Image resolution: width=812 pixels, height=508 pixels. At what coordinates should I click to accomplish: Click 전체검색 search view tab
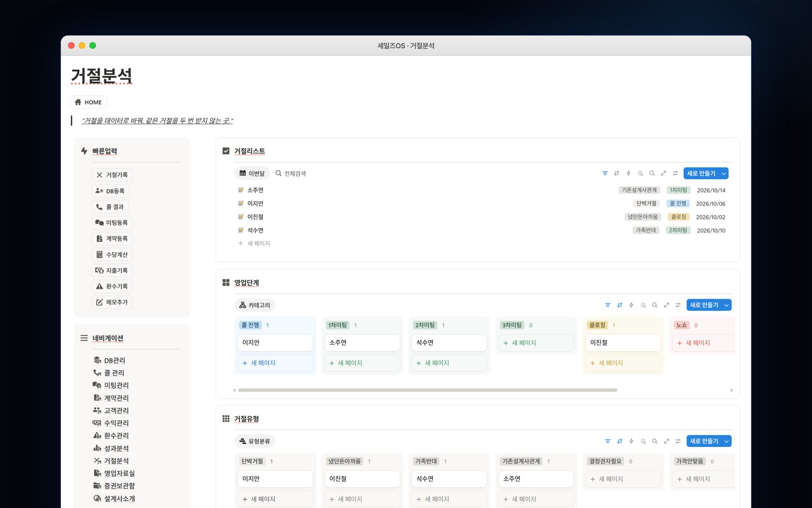pyautogui.click(x=291, y=173)
